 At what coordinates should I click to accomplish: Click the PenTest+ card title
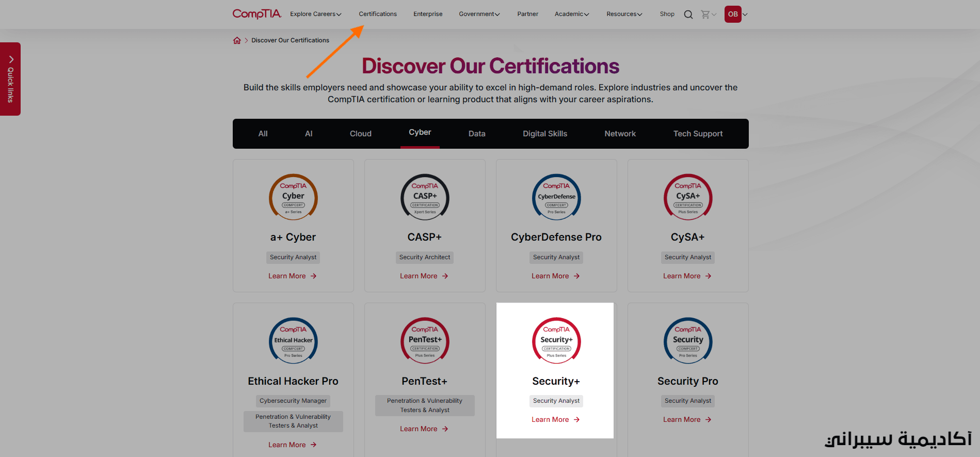(x=425, y=381)
